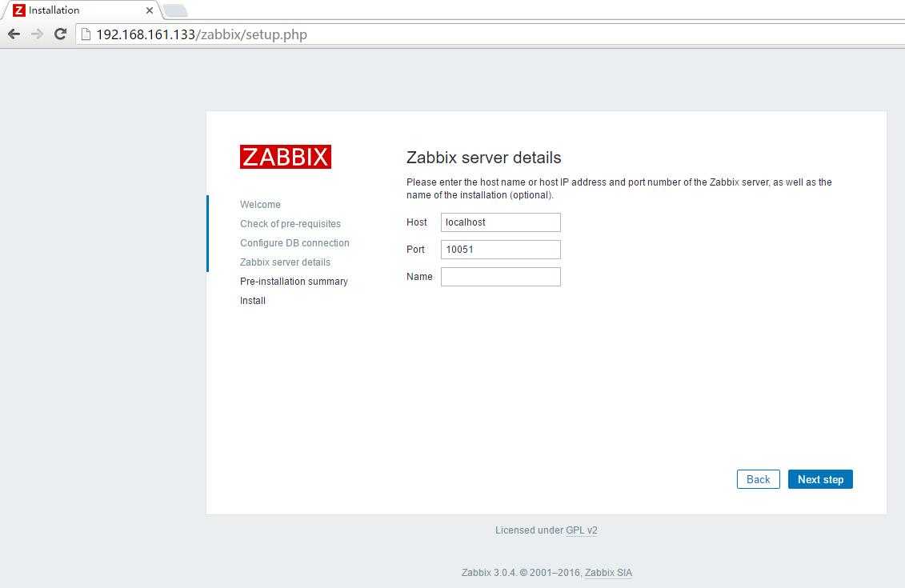Screen dimensions: 905x588
Task: Select the Installation tab
Action: point(81,10)
